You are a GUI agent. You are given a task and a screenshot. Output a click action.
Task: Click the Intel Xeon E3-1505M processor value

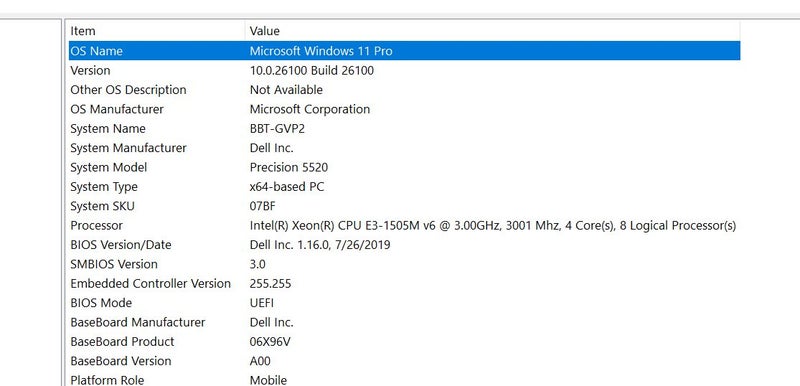tap(493, 225)
